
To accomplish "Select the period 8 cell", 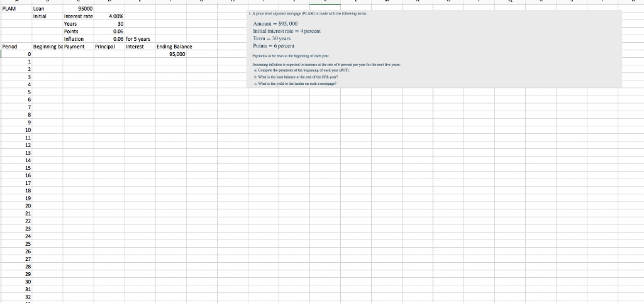I will coord(16,115).
